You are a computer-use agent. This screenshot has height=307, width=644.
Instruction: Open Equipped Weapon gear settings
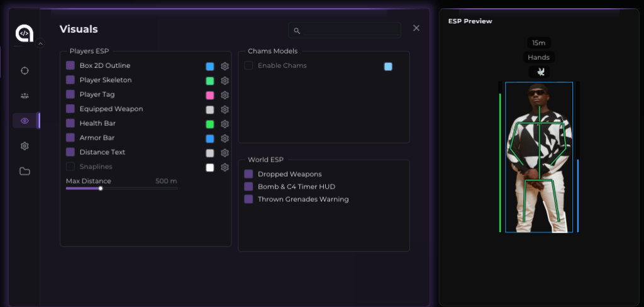(x=225, y=109)
